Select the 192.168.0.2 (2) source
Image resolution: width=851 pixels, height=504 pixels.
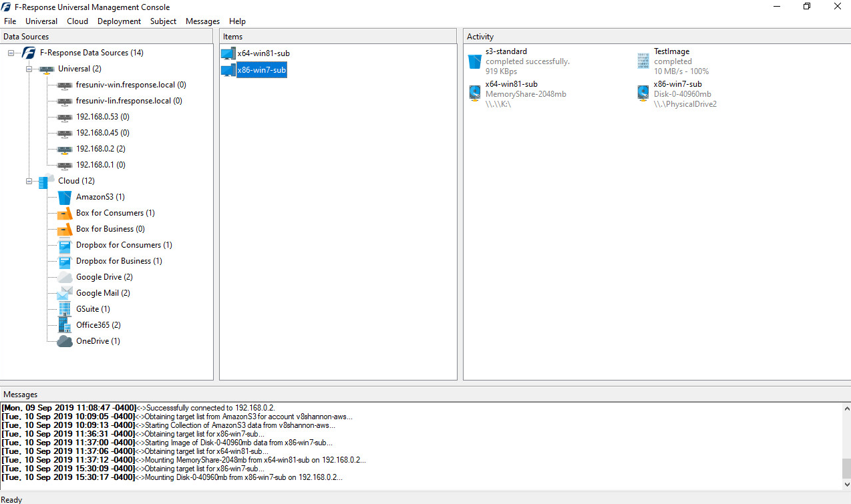pos(101,149)
